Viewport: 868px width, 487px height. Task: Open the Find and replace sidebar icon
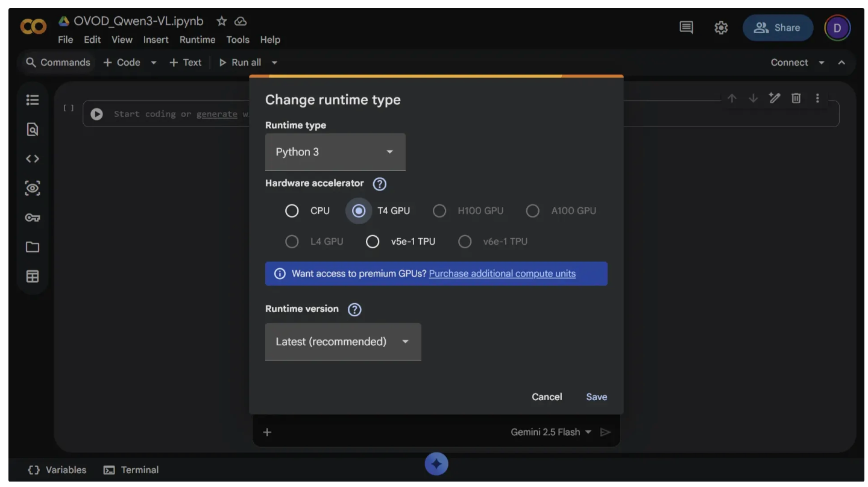pos(33,130)
